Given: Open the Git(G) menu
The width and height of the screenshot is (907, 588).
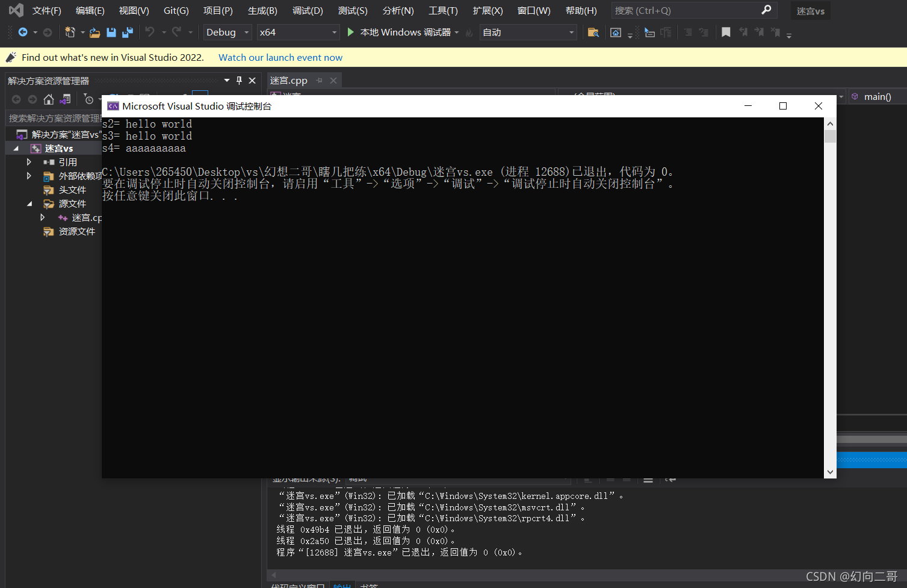Looking at the screenshot, I should (x=176, y=11).
